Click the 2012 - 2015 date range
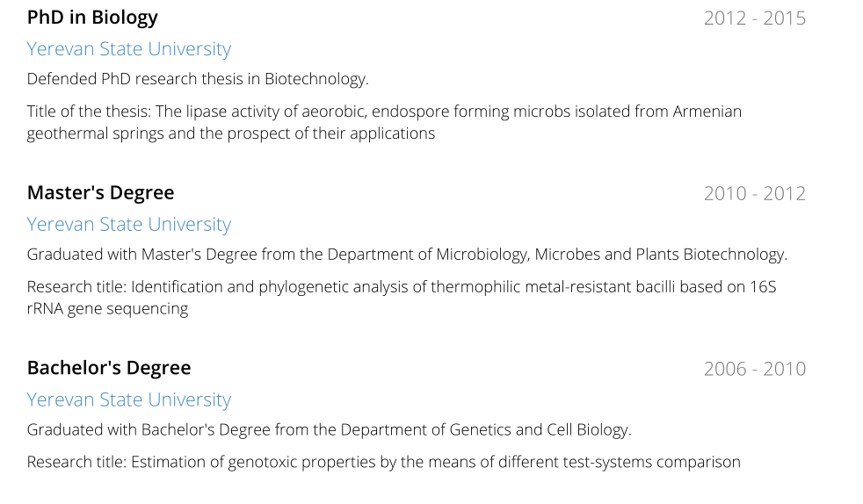This screenshot has width=863, height=504. 755,18
